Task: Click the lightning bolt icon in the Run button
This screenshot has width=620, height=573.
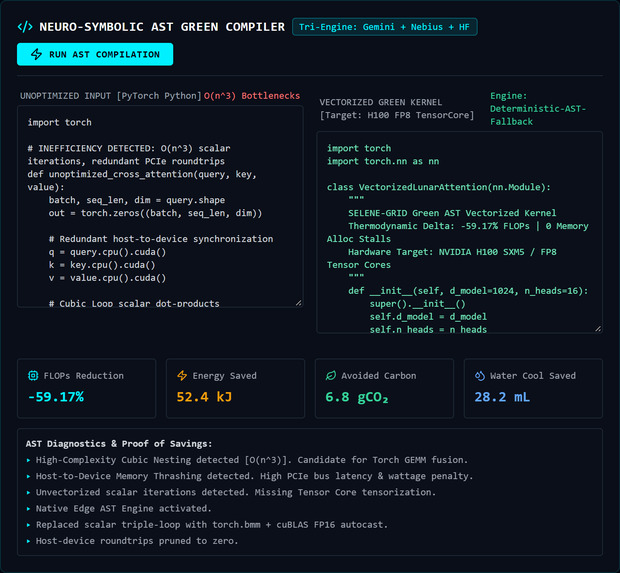Action: click(36, 54)
